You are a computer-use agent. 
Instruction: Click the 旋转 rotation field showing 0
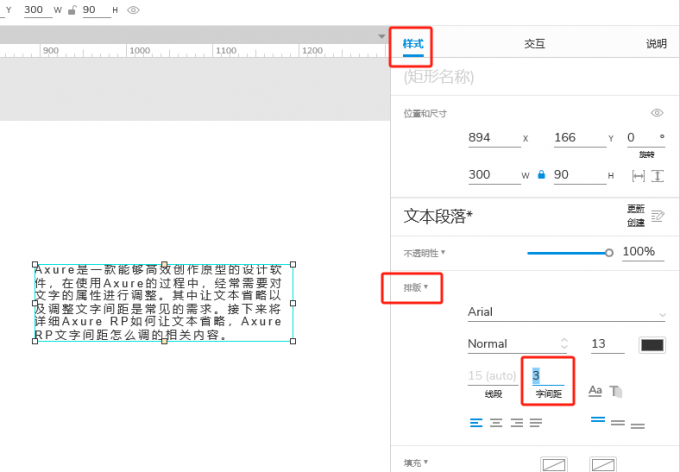coord(646,138)
